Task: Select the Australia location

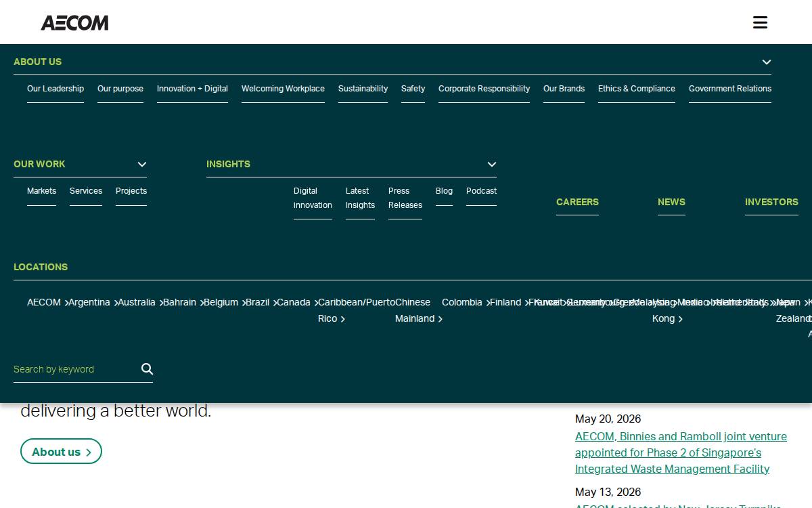Action: click(141, 302)
